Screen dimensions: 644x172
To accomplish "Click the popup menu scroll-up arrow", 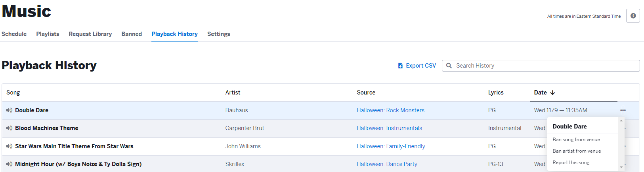I will [621, 121].
